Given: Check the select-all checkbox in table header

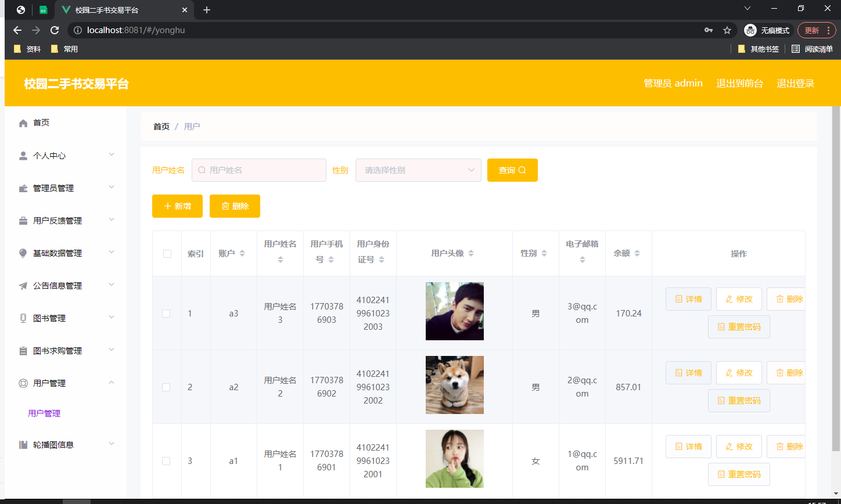Looking at the screenshot, I should [167, 254].
